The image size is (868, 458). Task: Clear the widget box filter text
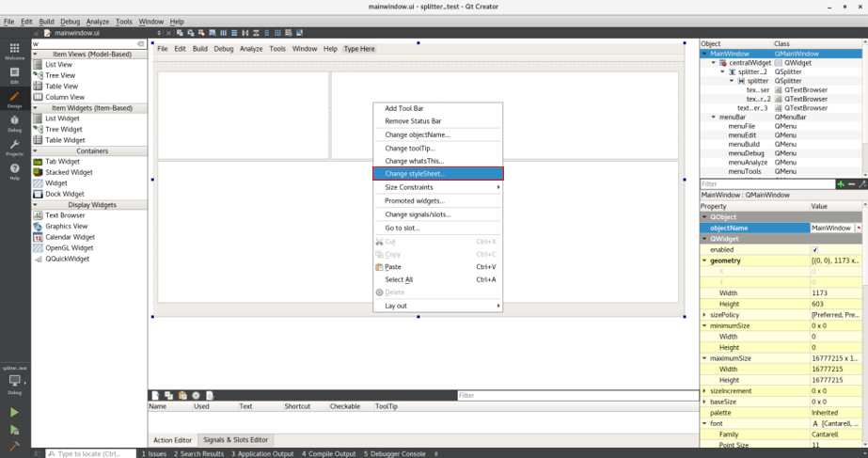[141, 44]
